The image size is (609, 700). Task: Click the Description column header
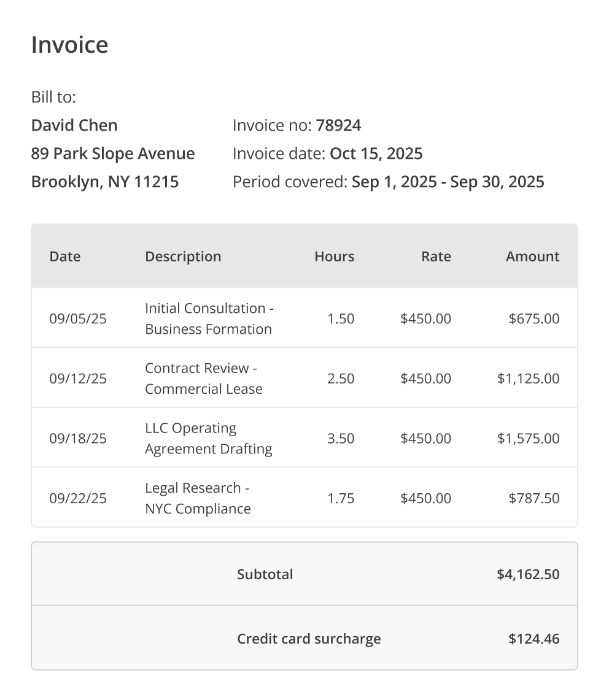[183, 256]
